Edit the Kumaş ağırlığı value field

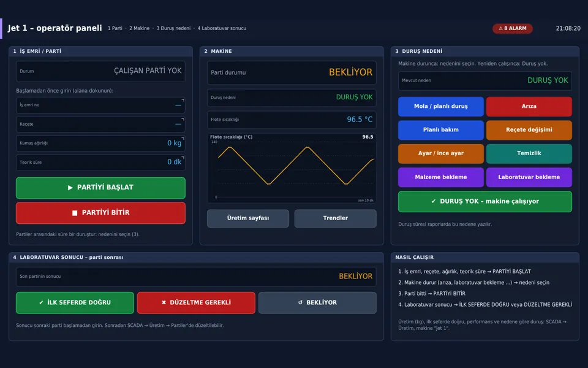pos(100,144)
